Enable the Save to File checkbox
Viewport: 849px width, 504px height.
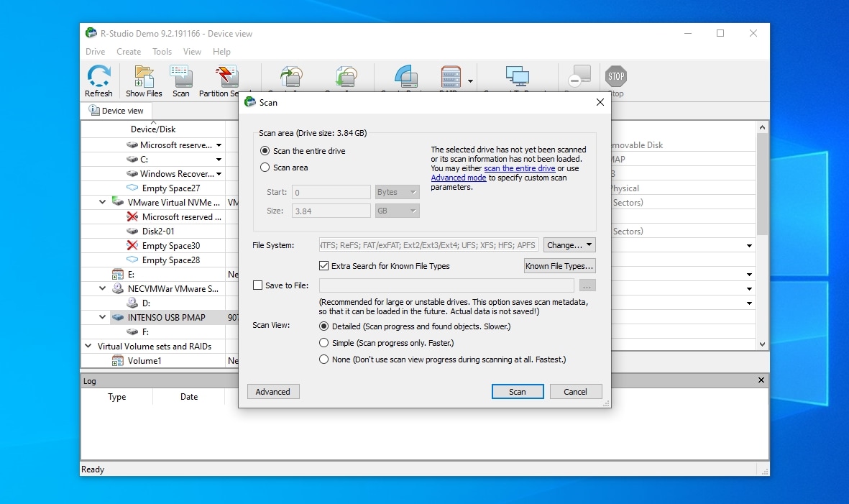pyautogui.click(x=258, y=285)
